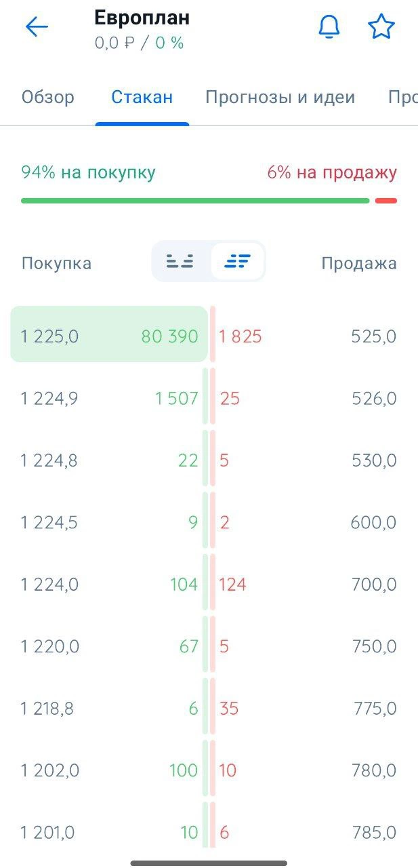Screen dimensions: 418x868
Task: Tap the notification bell icon
Action: (329, 27)
